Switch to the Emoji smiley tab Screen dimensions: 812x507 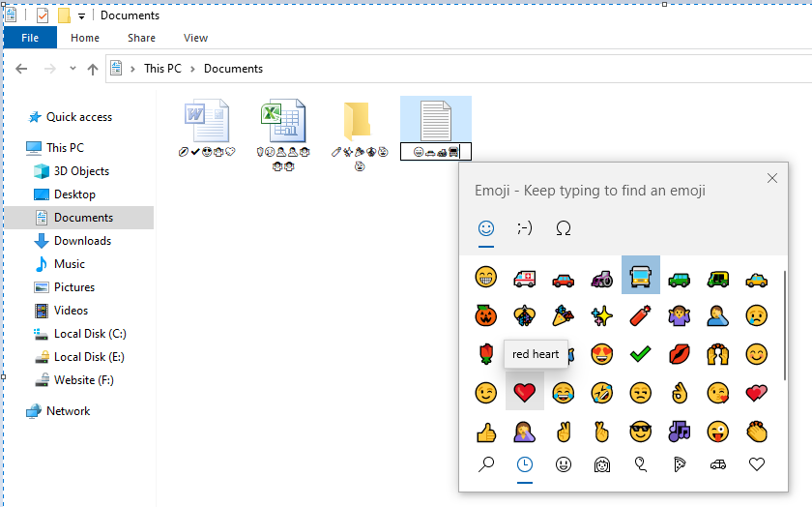coord(485,228)
